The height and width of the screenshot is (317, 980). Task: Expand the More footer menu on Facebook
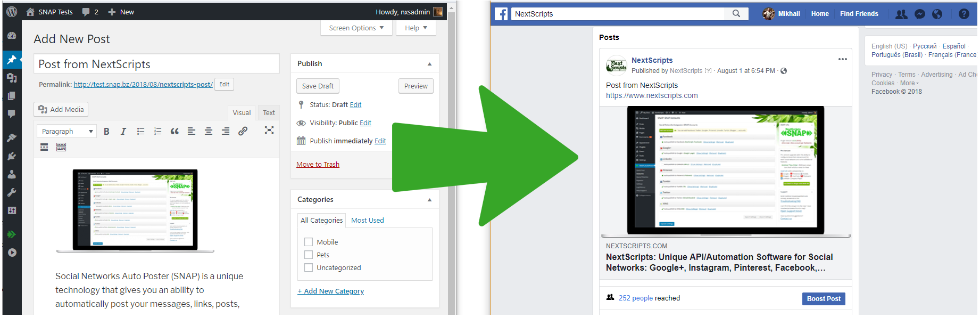click(909, 83)
